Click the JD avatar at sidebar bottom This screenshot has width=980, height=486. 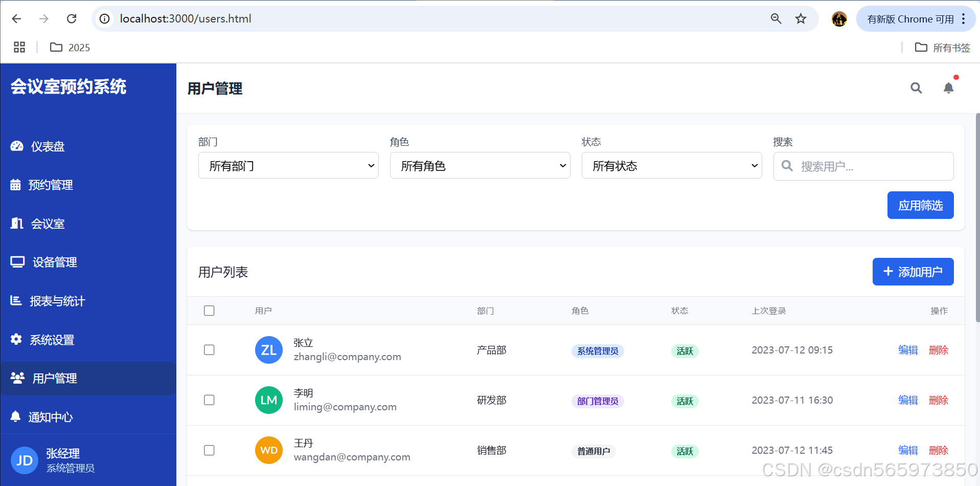[25, 460]
